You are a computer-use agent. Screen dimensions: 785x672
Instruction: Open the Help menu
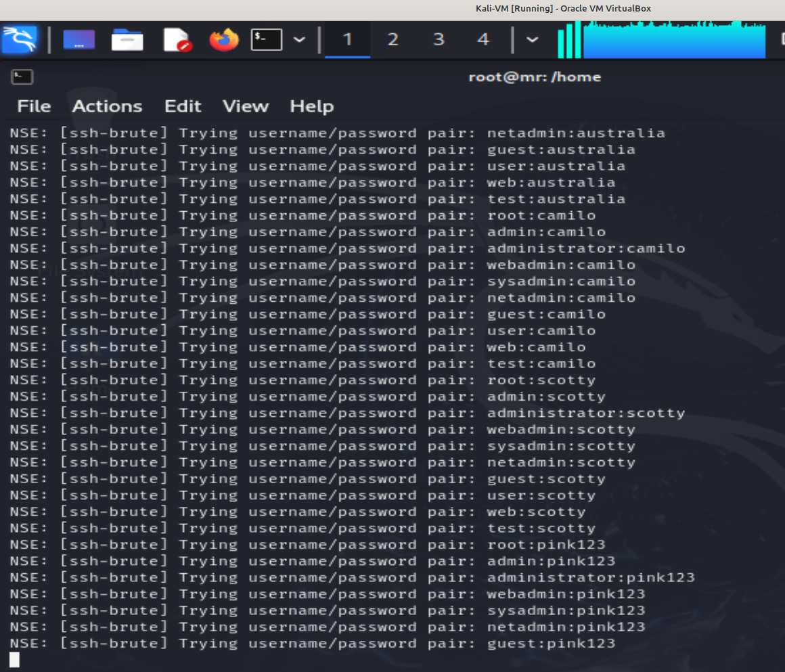(312, 106)
